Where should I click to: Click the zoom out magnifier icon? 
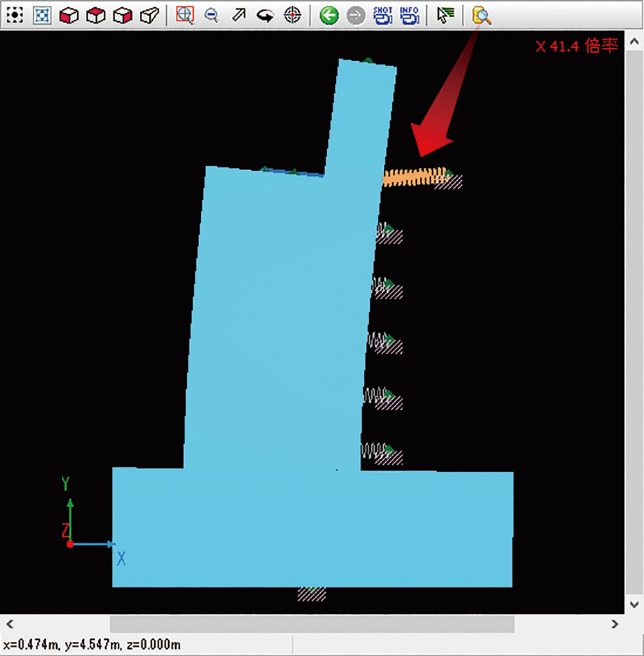point(211,15)
